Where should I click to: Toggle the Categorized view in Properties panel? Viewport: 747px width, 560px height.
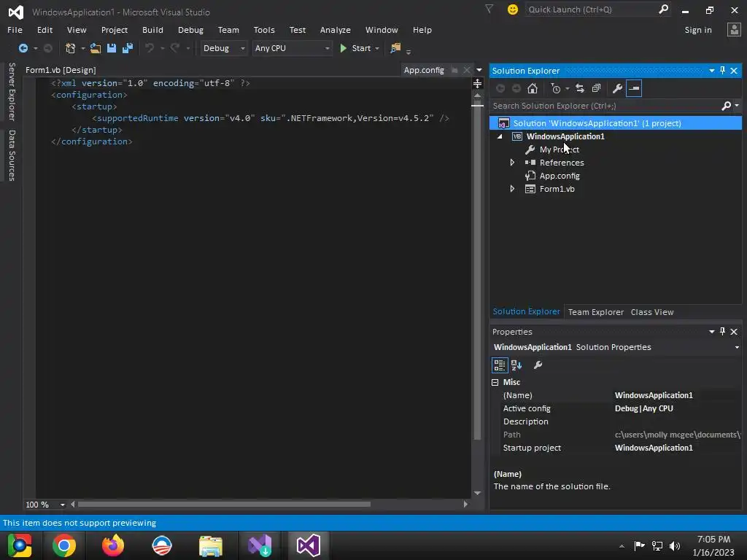click(499, 365)
